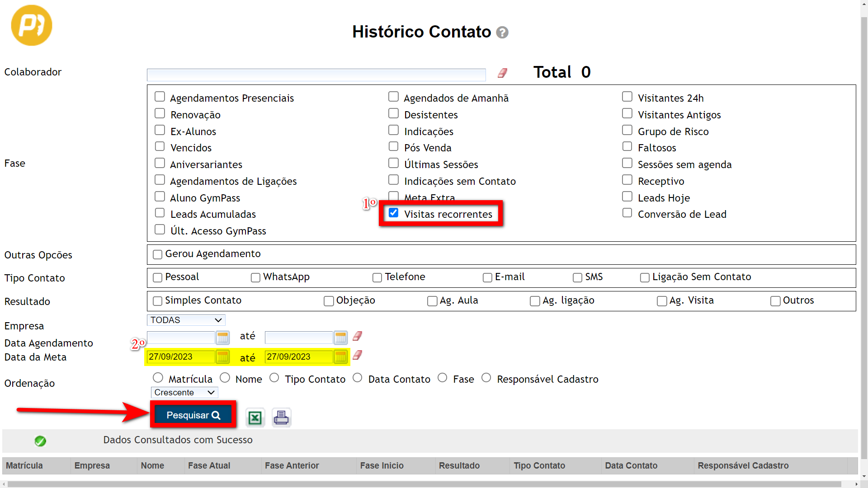Export results to Excel

pyautogui.click(x=255, y=418)
